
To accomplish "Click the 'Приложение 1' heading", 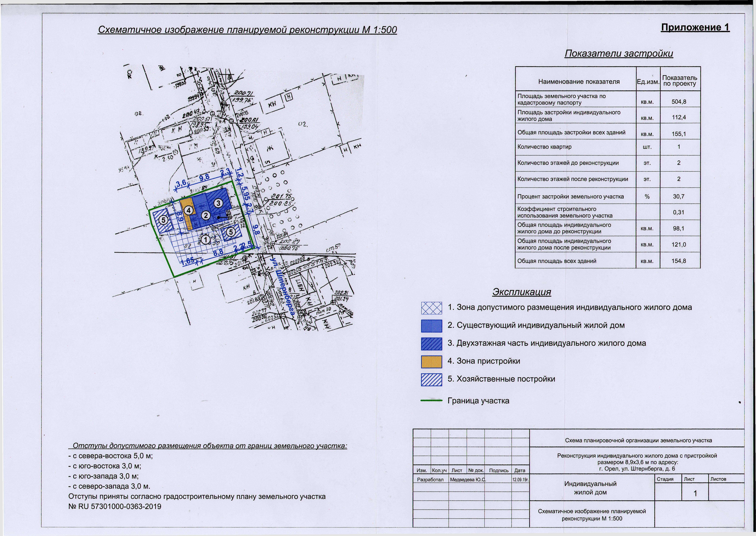I will tap(695, 27).
